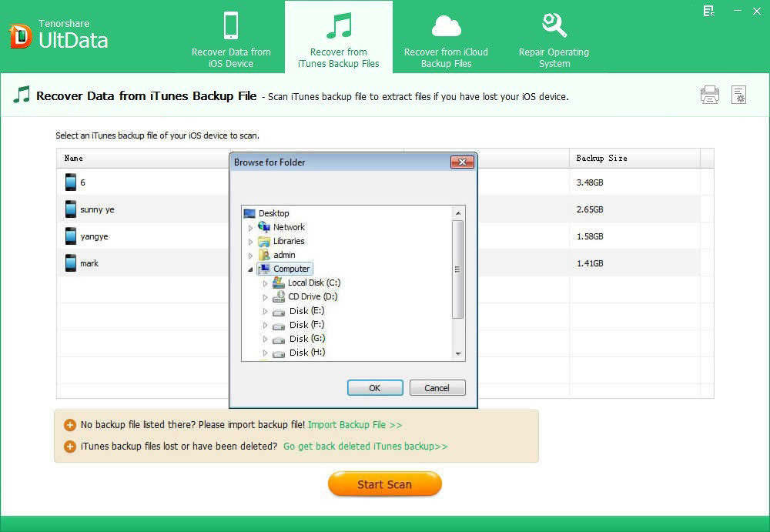Open the Recover Data from iOS Device tab

coord(231,38)
